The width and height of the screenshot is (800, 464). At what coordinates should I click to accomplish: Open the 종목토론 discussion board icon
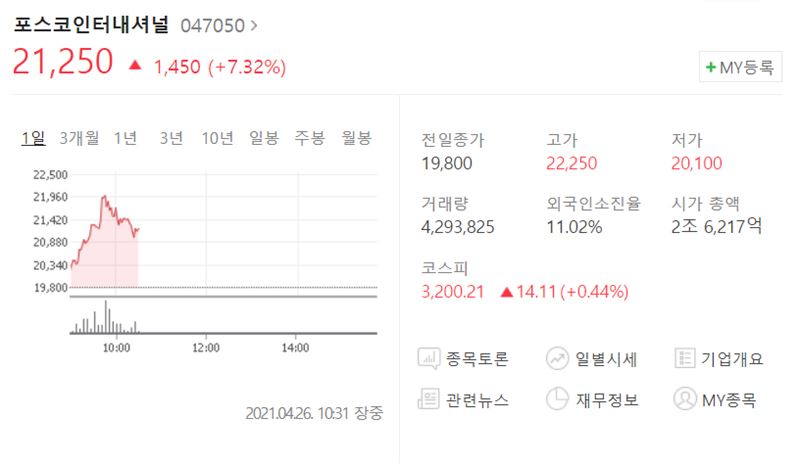(429, 358)
